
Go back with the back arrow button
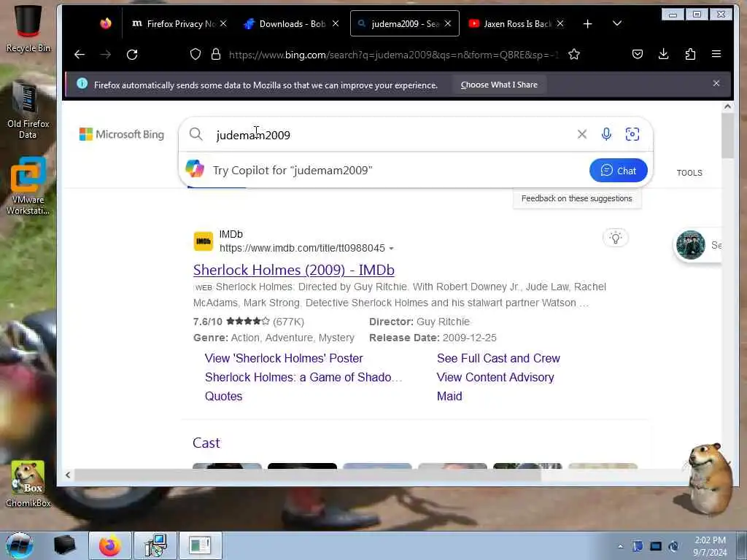80,54
